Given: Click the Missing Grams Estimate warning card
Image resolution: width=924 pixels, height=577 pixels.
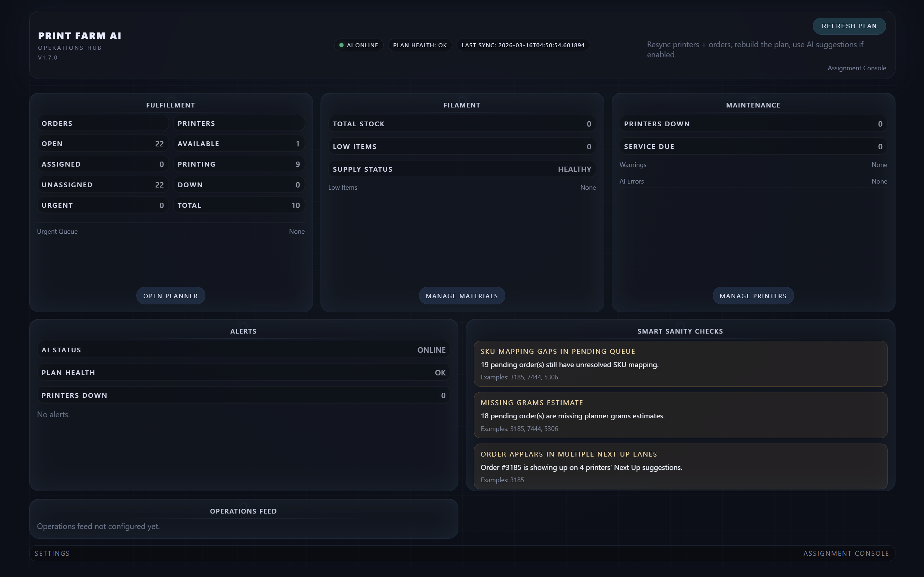Looking at the screenshot, I should click(680, 415).
